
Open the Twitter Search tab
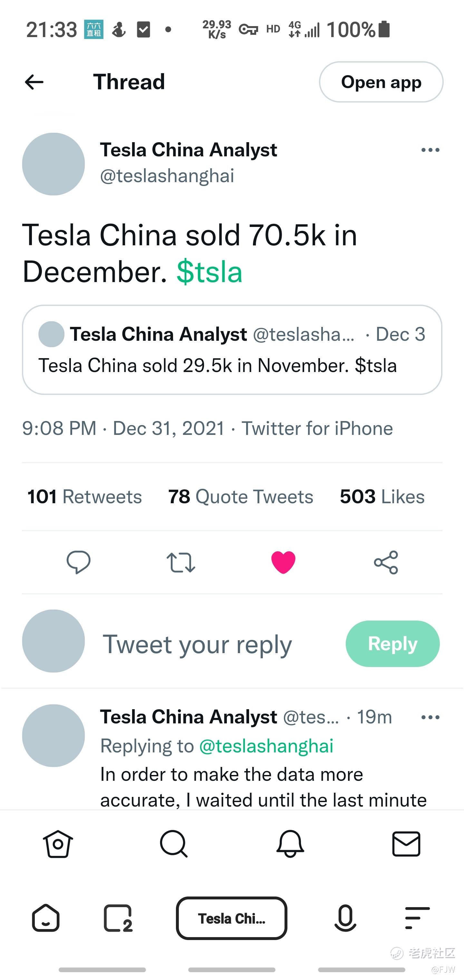[174, 844]
